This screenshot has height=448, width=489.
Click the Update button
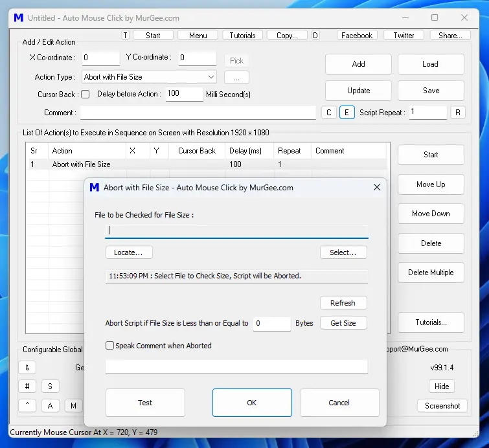(x=358, y=91)
